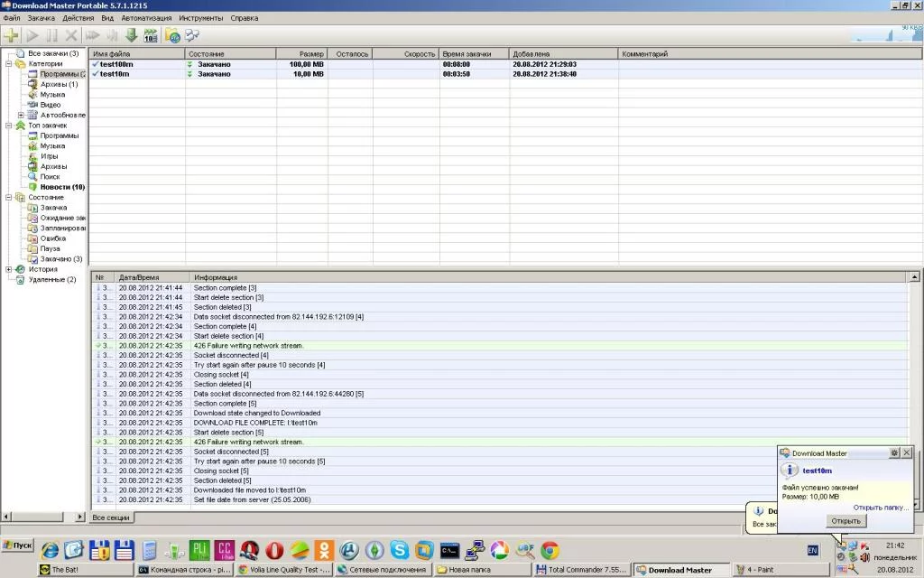Open notification popup settings gear

click(x=893, y=452)
